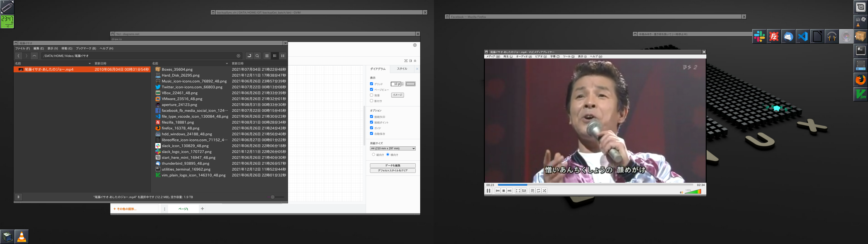
Task: Switch to the スタイル tab
Action: tap(402, 69)
